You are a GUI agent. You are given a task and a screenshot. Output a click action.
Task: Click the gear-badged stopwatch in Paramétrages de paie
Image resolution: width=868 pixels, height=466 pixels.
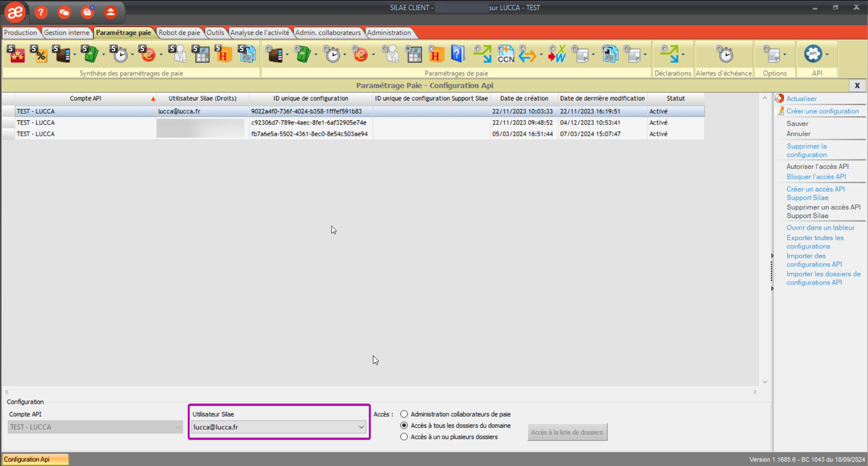[332, 54]
